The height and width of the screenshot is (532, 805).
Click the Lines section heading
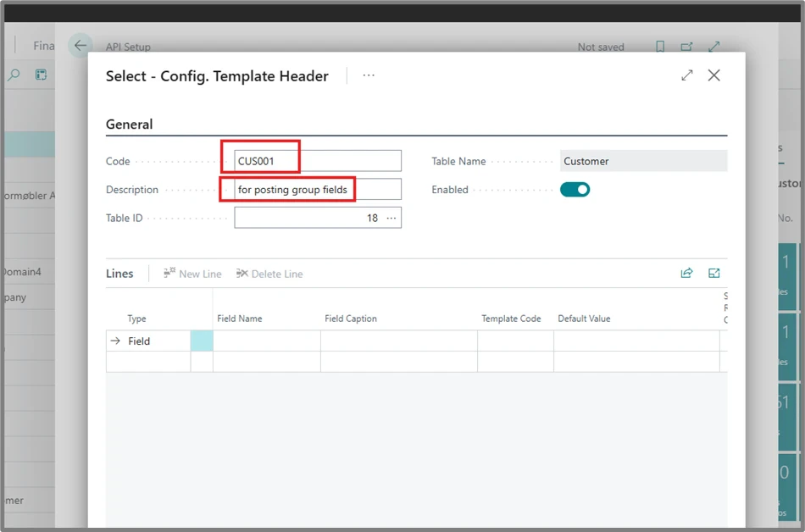pos(119,274)
